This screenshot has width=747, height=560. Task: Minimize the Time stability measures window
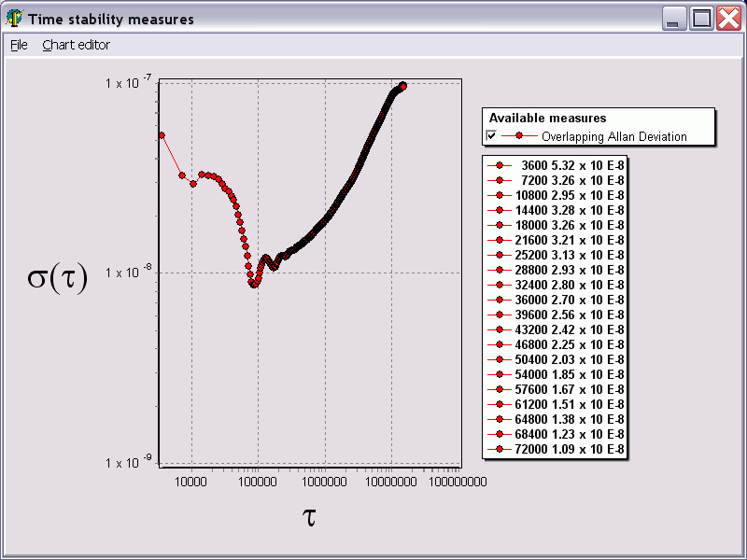coord(672,19)
